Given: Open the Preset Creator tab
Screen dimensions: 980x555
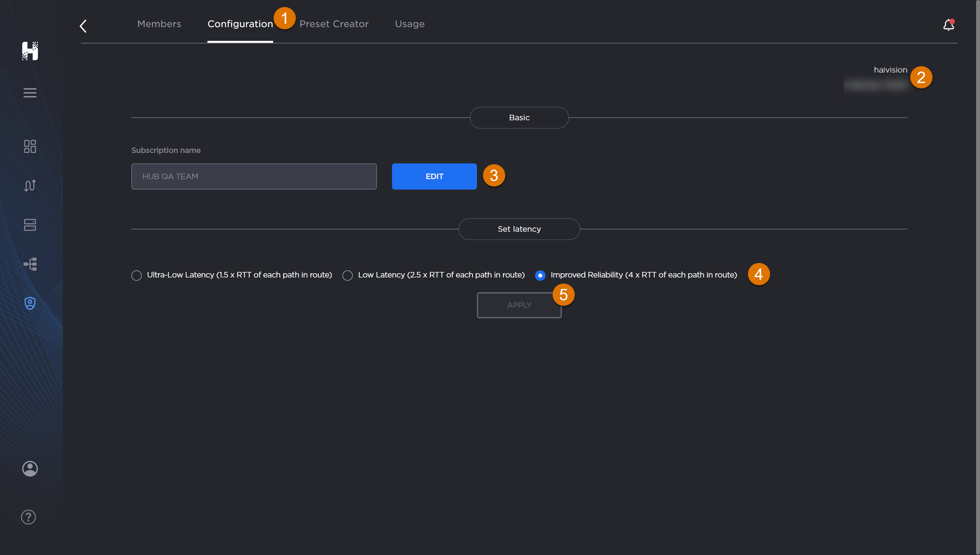Looking at the screenshot, I should point(334,24).
